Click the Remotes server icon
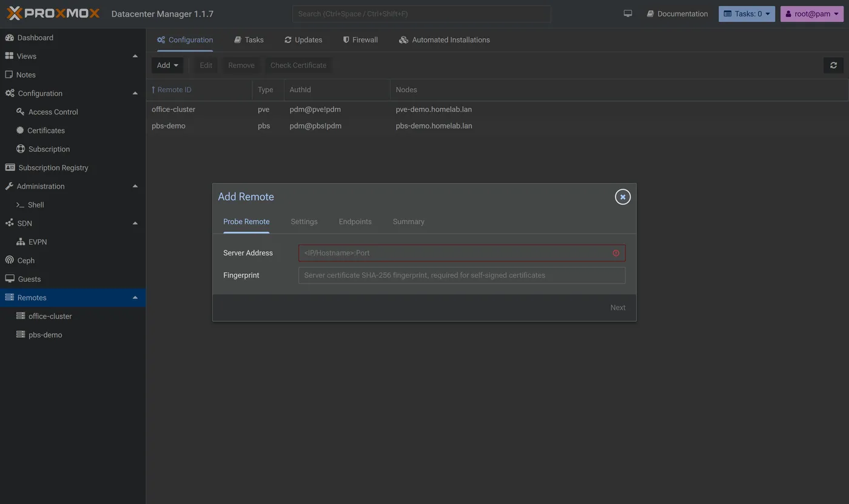The width and height of the screenshot is (849, 504). point(9,298)
